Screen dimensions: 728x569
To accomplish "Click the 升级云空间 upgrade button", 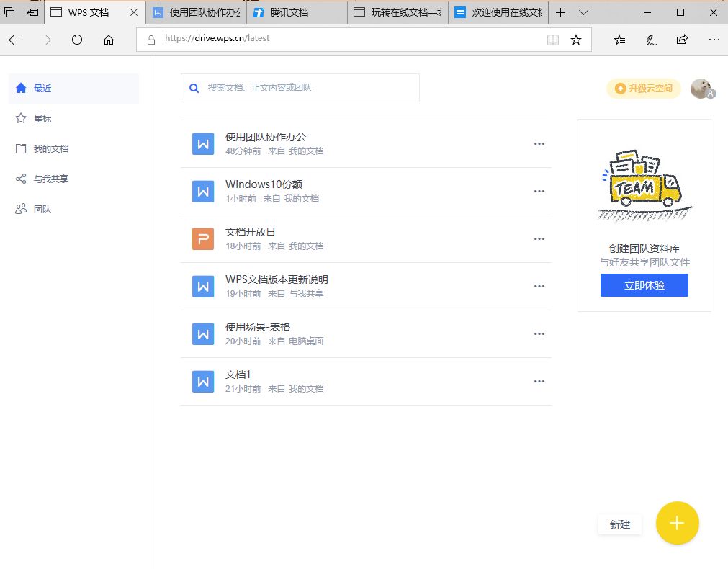I will 644,89.
